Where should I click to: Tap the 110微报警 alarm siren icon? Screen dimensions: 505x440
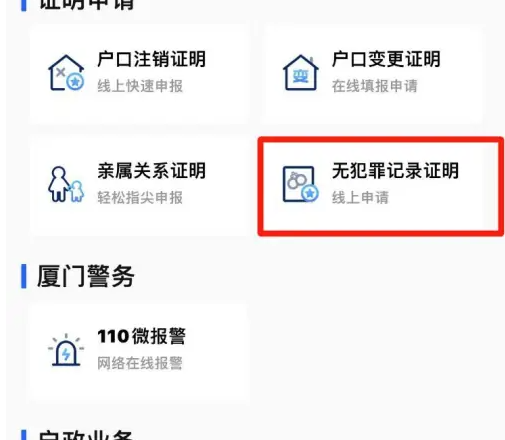(x=66, y=349)
